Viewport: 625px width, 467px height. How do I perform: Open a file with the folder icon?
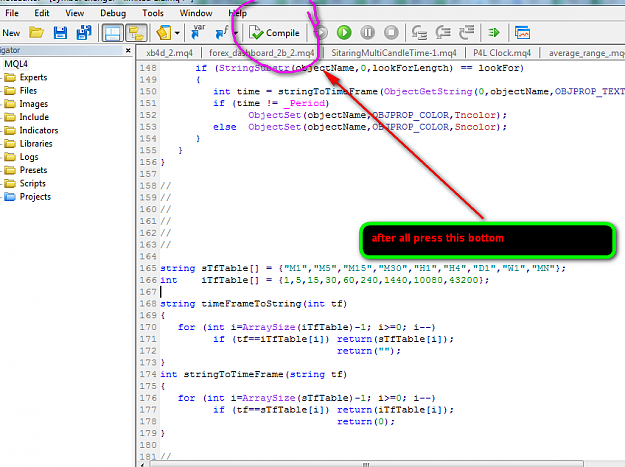(37, 33)
